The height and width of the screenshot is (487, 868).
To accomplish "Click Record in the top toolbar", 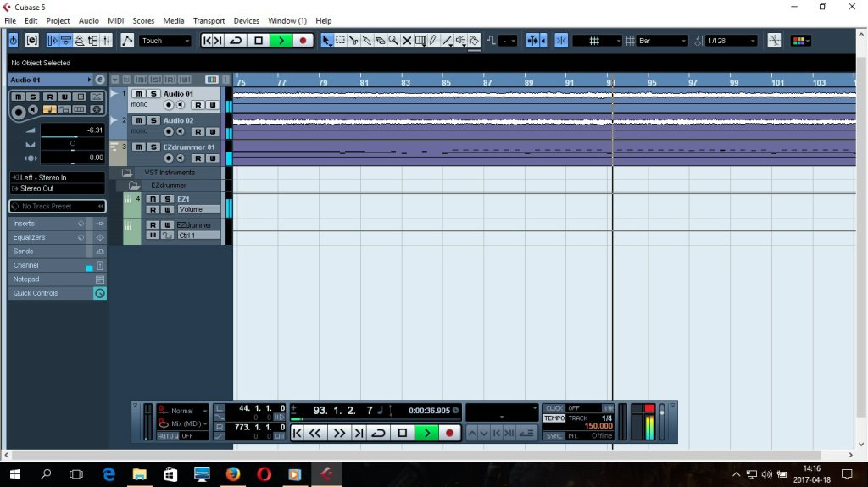I will [303, 41].
